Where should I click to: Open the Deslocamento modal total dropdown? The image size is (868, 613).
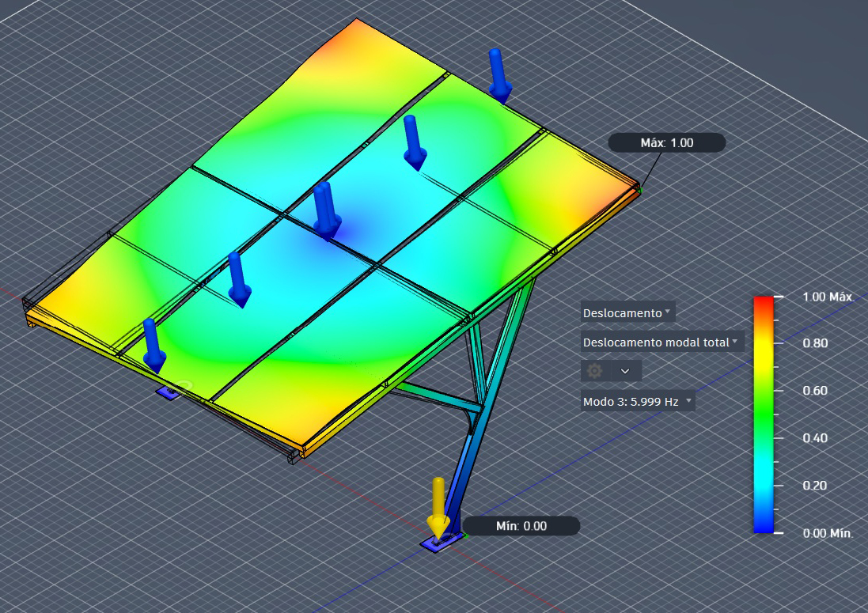pyautogui.click(x=661, y=342)
